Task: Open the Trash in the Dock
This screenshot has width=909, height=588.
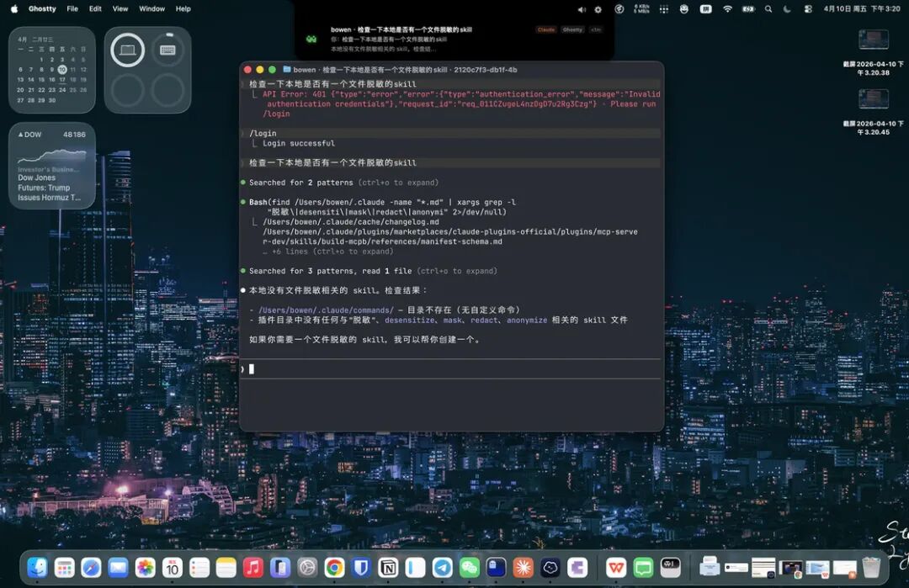Action: pyautogui.click(x=871, y=568)
